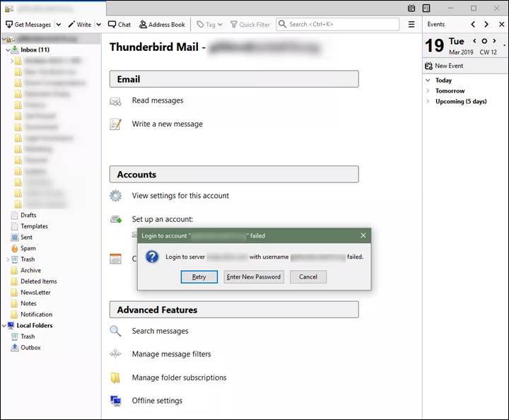Open the Drafts folder

coord(28,215)
